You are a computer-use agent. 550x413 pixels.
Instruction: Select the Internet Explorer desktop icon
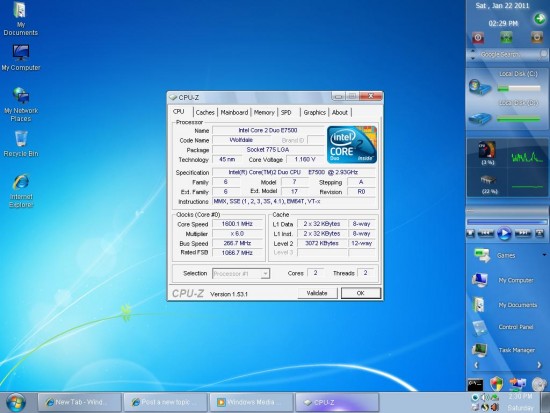[x=21, y=191]
